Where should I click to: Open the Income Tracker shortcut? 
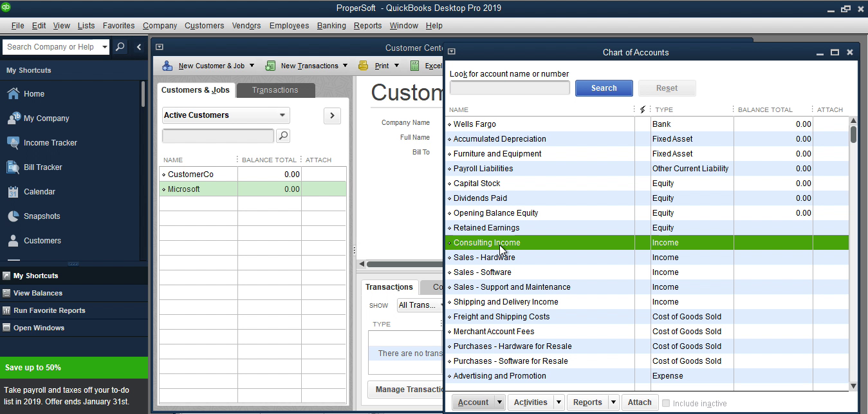point(50,143)
